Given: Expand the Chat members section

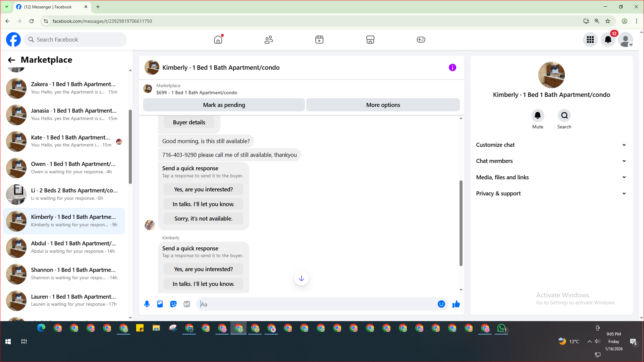Looking at the screenshot, I should (x=551, y=161).
